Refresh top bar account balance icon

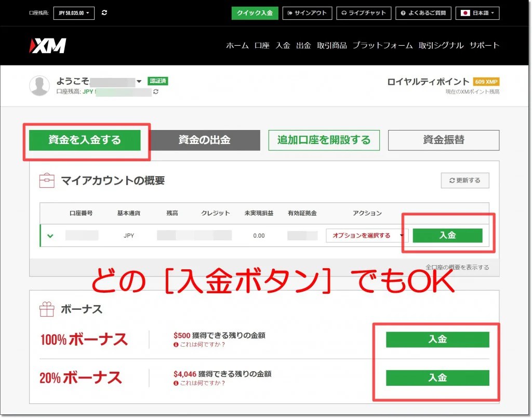pyautogui.click(x=104, y=12)
